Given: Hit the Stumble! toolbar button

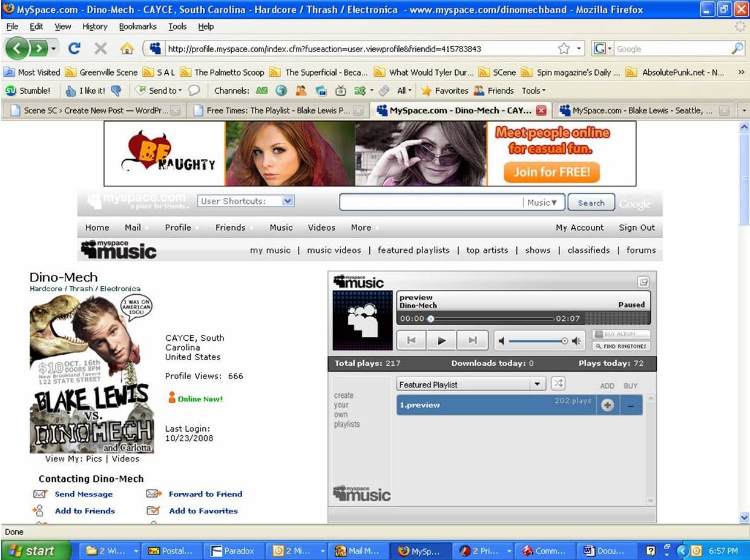Looking at the screenshot, I should click(x=28, y=91).
